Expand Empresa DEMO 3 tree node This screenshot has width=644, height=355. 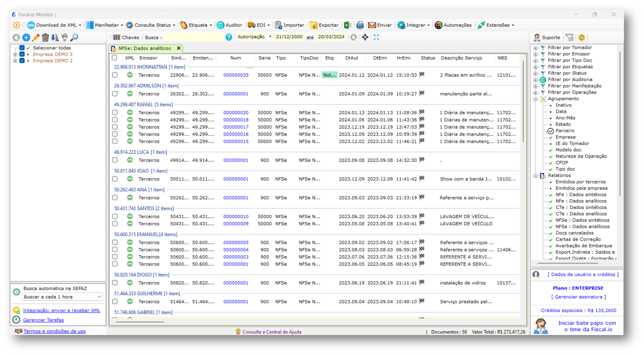click(15, 54)
